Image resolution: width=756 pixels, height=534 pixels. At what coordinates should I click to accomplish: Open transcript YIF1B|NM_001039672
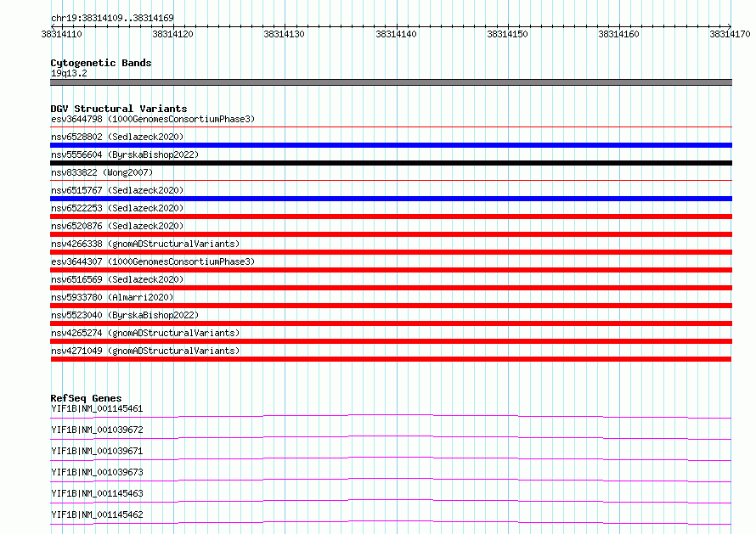tap(97, 430)
